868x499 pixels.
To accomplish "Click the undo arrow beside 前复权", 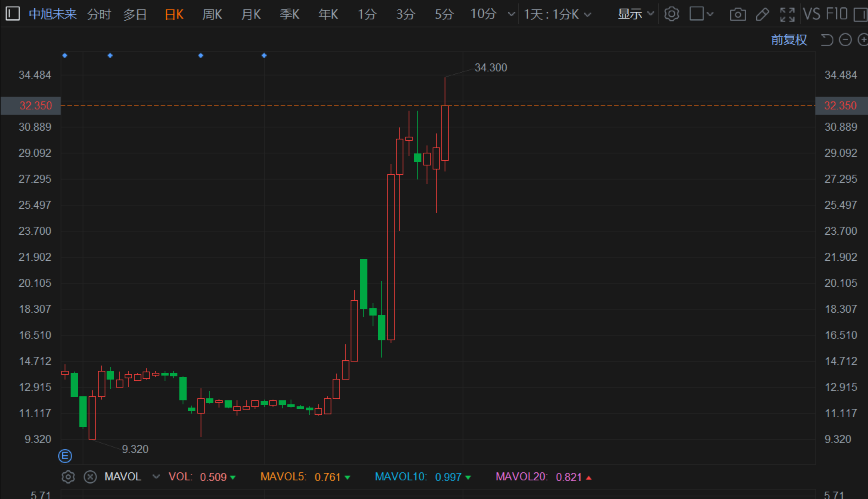I will [x=827, y=40].
